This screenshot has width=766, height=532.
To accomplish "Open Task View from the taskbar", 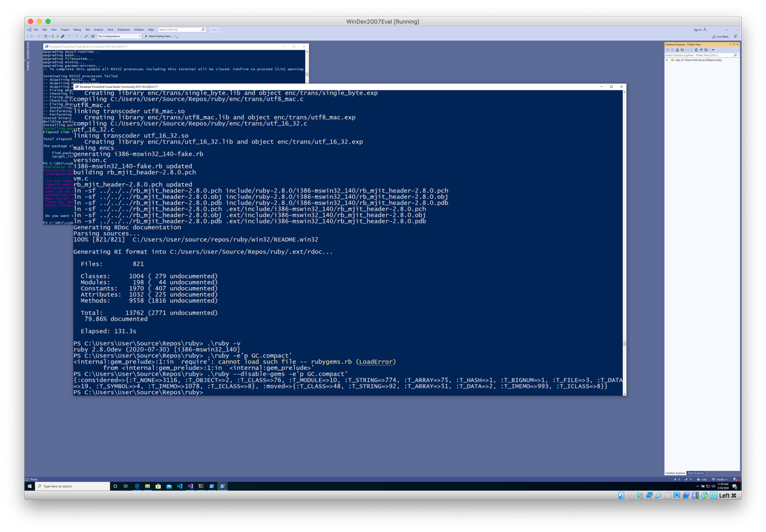I will (125, 486).
